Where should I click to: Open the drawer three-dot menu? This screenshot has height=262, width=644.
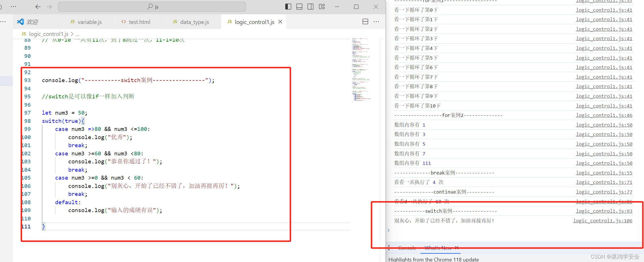(389, 248)
